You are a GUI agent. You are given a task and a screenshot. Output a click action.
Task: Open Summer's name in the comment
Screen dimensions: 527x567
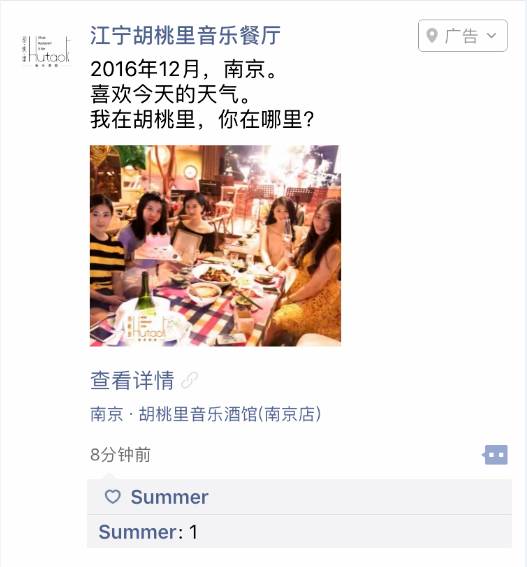(x=137, y=532)
